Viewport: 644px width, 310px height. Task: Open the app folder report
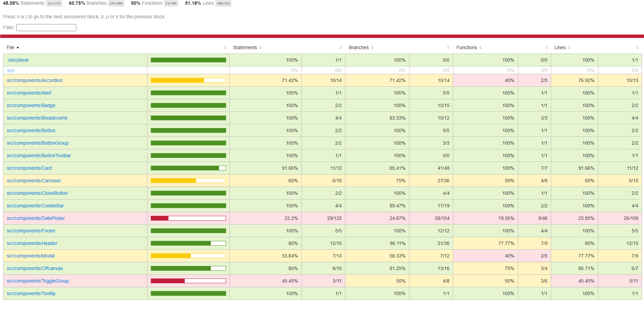(x=11, y=70)
